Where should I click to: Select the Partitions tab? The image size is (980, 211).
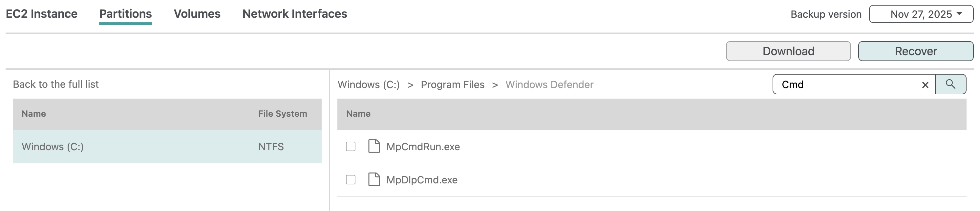point(125,14)
